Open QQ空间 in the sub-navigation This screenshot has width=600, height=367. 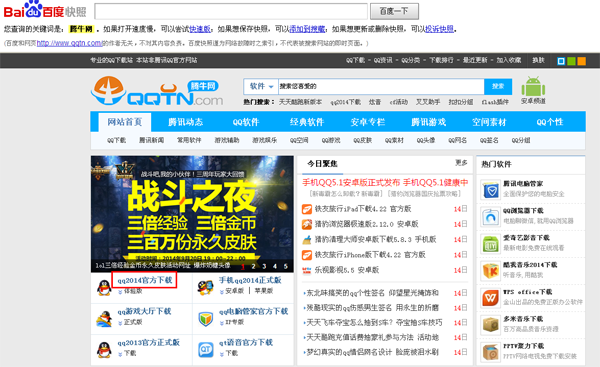click(299, 140)
